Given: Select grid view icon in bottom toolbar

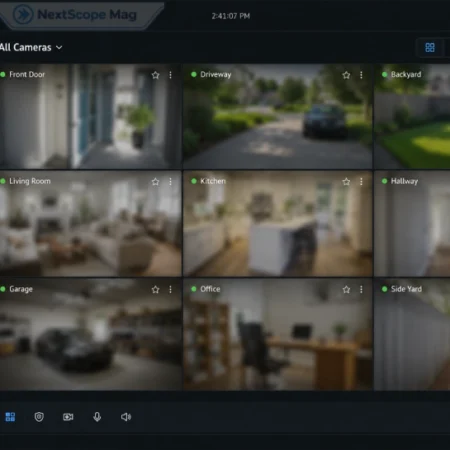Looking at the screenshot, I should click(x=10, y=417).
